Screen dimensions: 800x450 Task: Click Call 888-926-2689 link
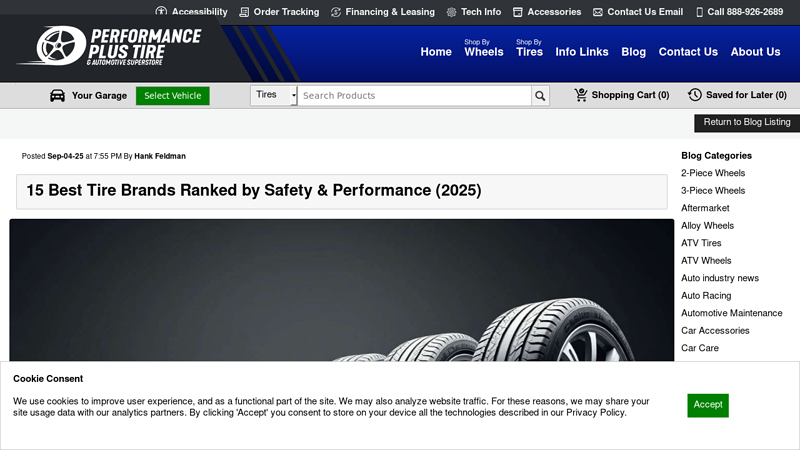click(x=745, y=12)
